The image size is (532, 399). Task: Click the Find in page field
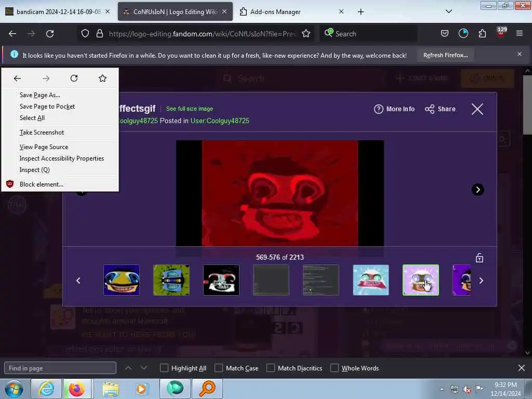(60, 368)
